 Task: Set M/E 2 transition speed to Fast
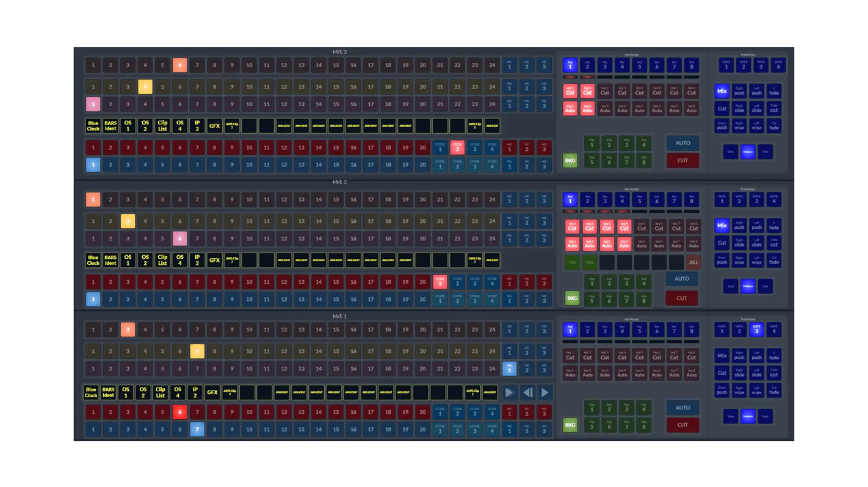click(765, 286)
